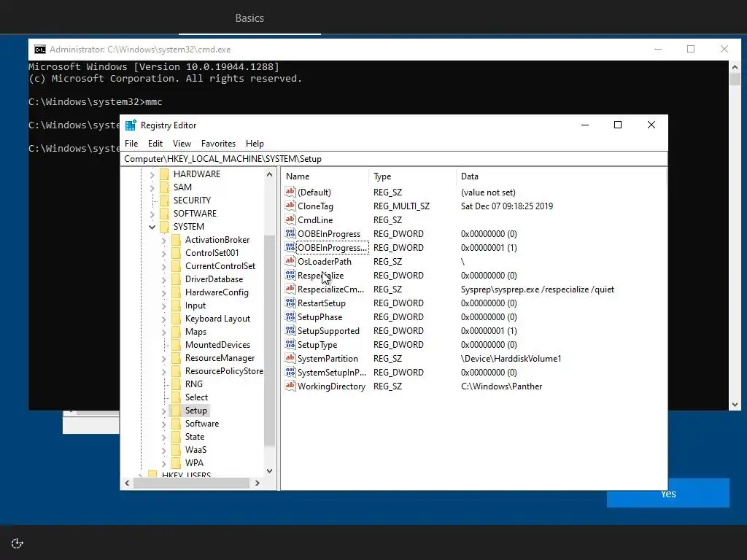Collapse the SYSTEM key
Screen dimensions: 747x560
pyautogui.click(x=152, y=227)
